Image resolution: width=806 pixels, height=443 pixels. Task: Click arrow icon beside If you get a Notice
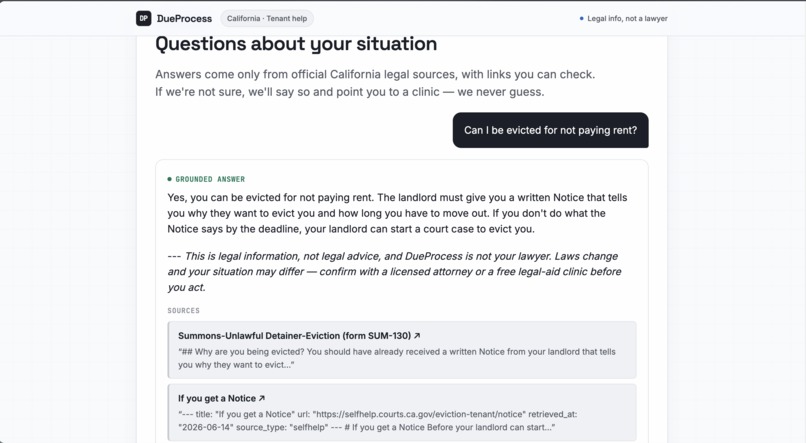[x=262, y=398]
